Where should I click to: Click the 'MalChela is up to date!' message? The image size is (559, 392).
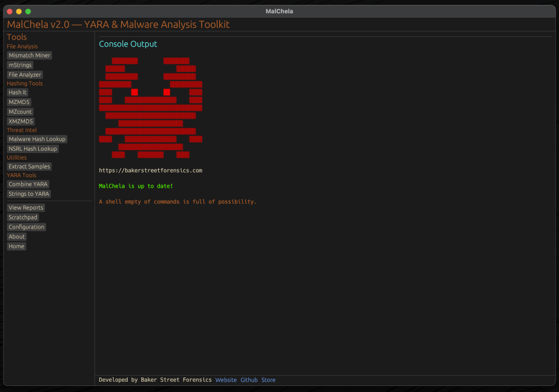click(x=136, y=186)
